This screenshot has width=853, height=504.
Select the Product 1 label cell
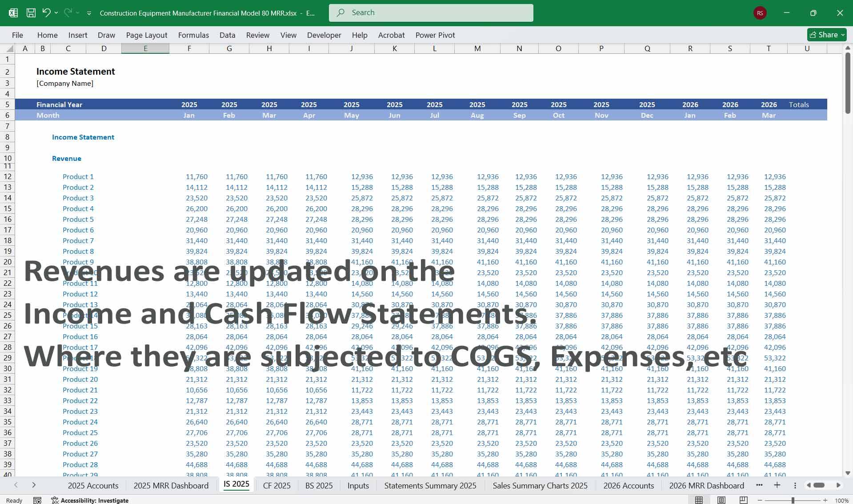coord(78,176)
